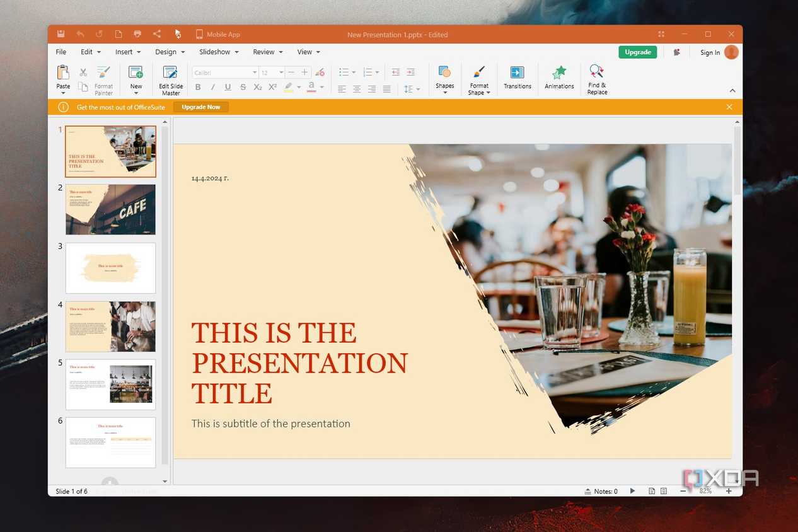Image resolution: width=798 pixels, height=532 pixels.
Task: Align text right
Action: point(372,89)
